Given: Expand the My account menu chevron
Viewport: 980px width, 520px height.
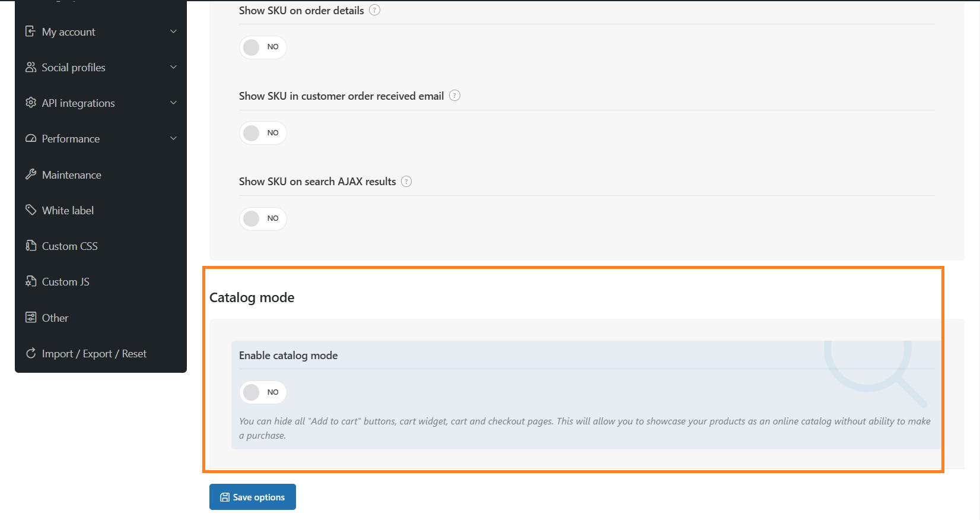Looking at the screenshot, I should [x=173, y=31].
